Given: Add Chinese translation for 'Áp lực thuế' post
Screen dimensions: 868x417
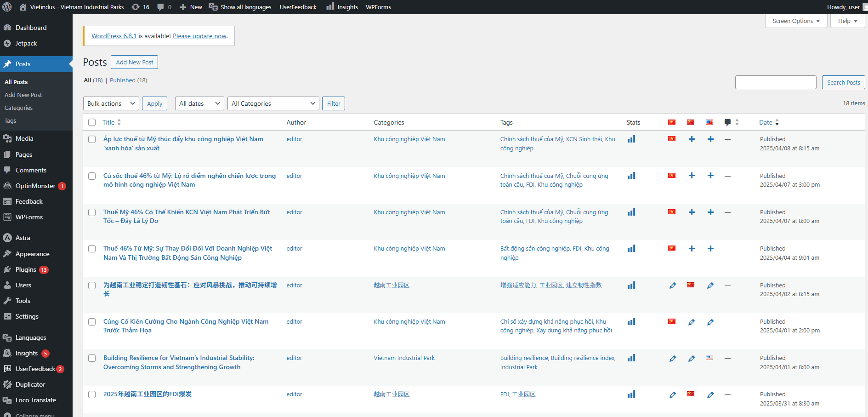Looking at the screenshot, I should pos(692,139).
